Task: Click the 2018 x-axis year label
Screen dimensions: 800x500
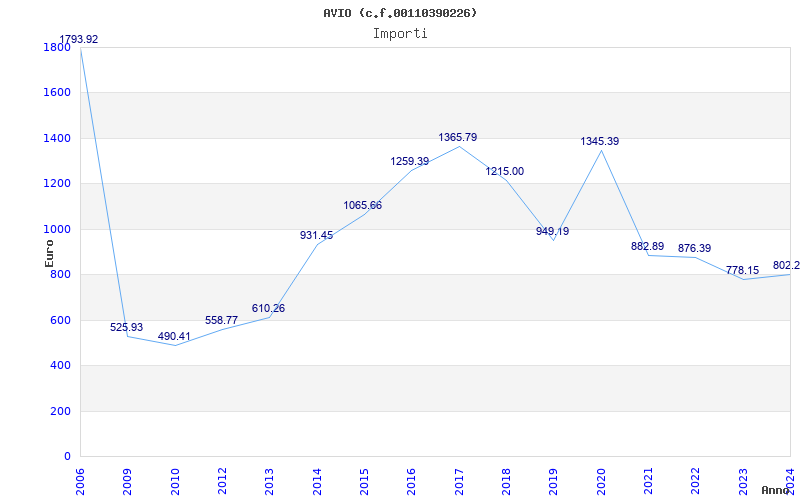Action: (x=506, y=481)
